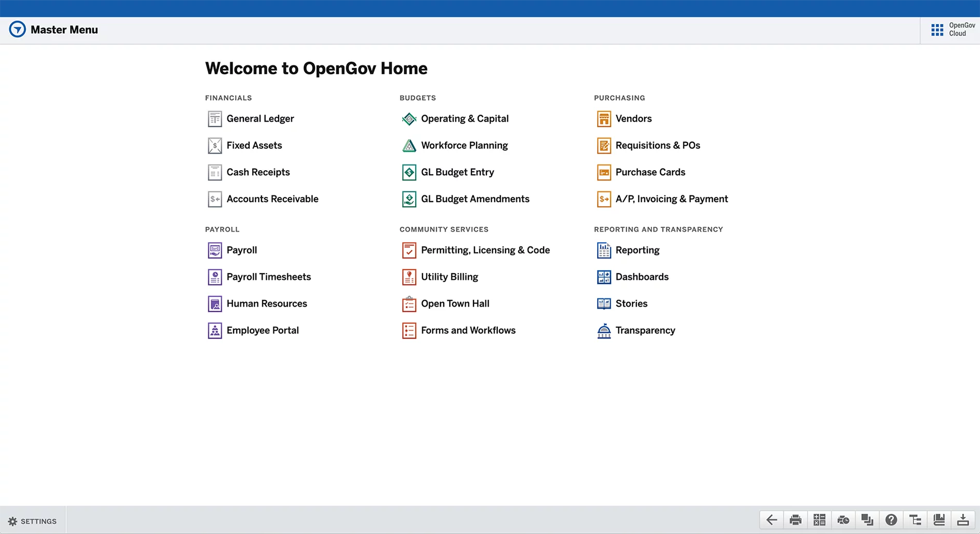
Task: Open the General Ledger module
Action: click(x=260, y=119)
